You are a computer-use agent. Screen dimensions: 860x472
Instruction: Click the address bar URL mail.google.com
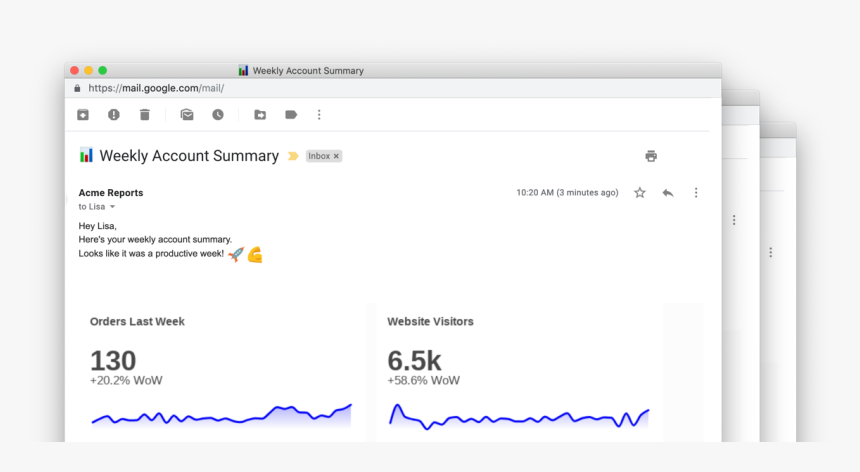(x=156, y=88)
